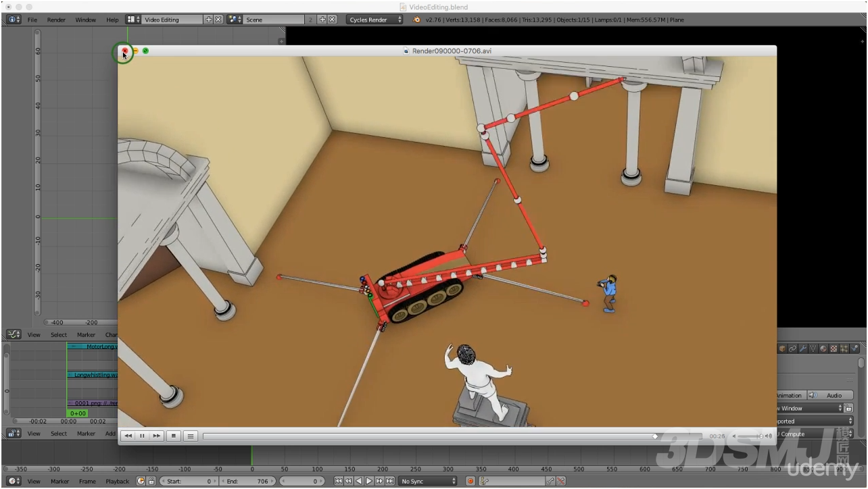Stop the video playback in the player
The width and height of the screenshot is (868, 489).
click(174, 436)
